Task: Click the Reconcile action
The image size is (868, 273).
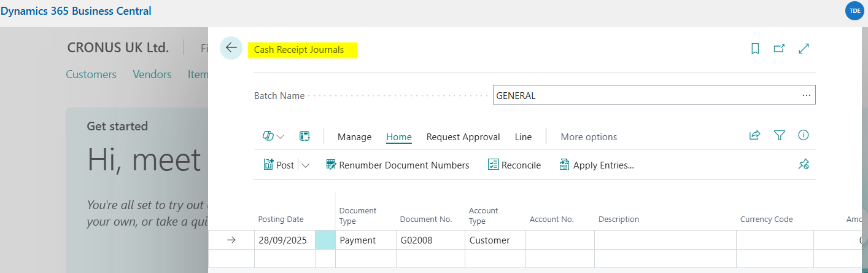Action: (514, 165)
